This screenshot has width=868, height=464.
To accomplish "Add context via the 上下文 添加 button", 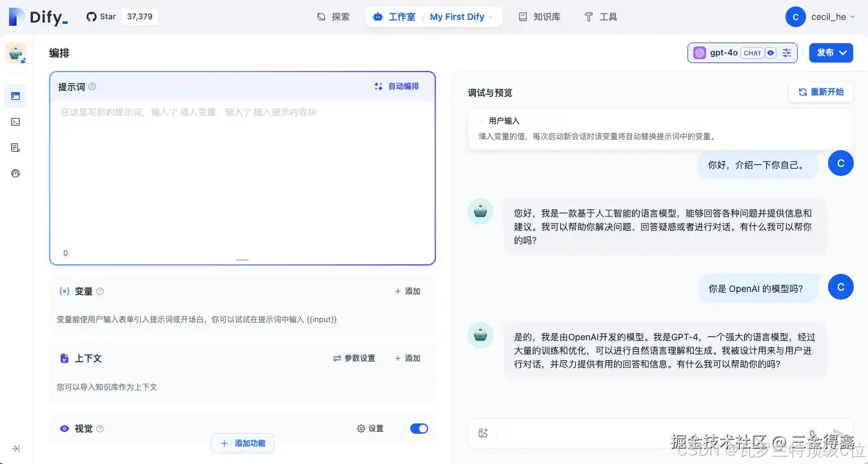I will [408, 358].
